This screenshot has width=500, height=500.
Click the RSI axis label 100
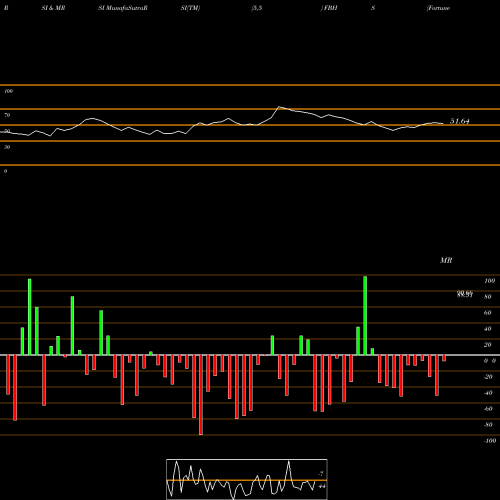(x=8, y=91)
